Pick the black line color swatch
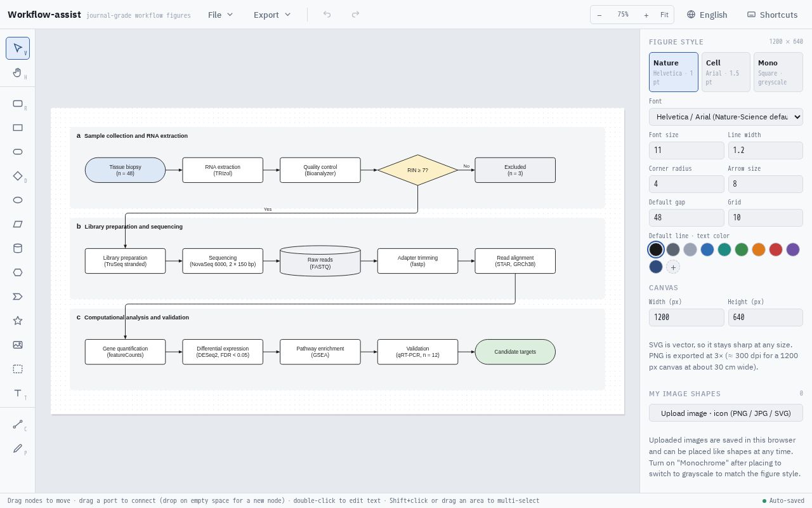The image size is (812, 508). point(656,250)
